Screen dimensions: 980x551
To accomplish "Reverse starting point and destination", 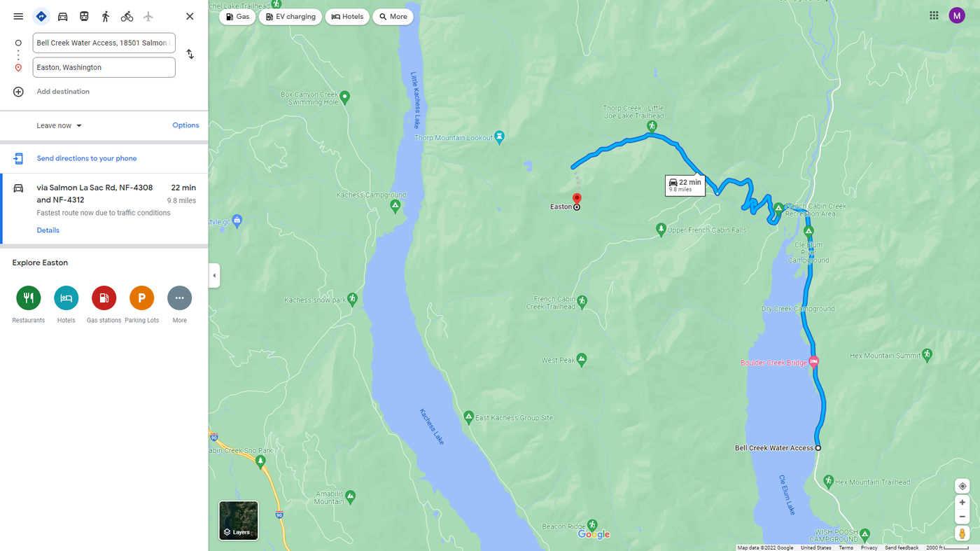I will (x=190, y=55).
